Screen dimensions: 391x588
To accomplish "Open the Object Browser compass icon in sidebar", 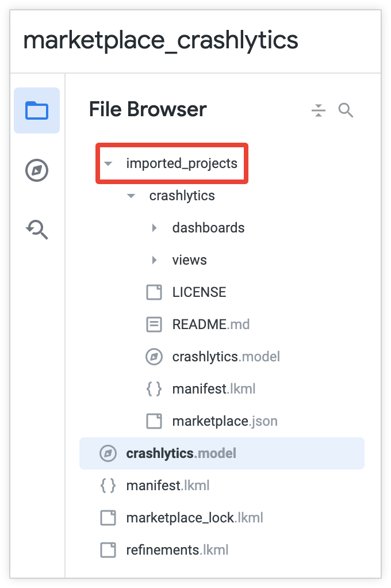I will pyautogui.click(x=37, y=170).
